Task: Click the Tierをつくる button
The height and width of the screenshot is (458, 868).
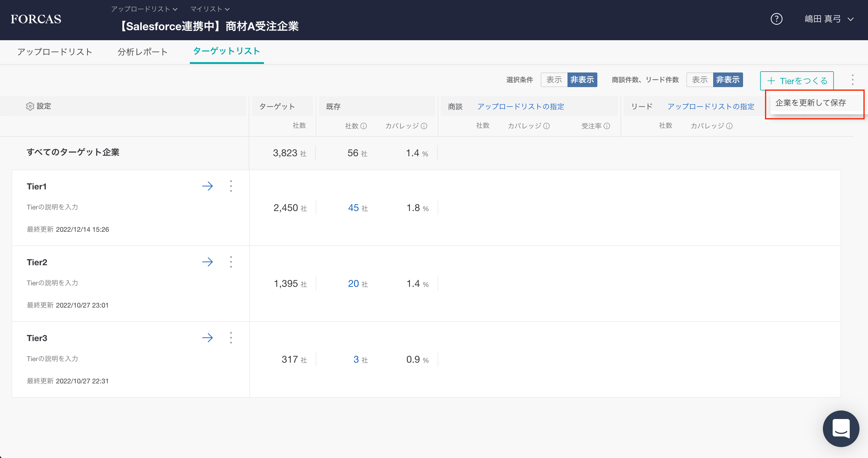Action: coord(797,81)
